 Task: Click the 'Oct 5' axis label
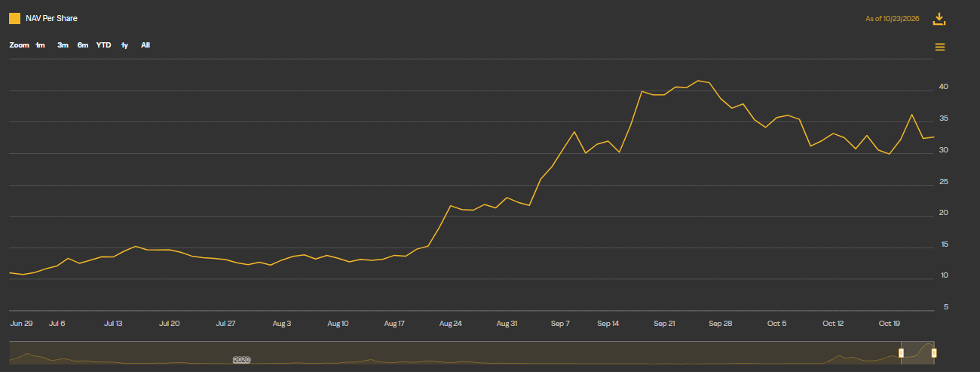point(776,323)
